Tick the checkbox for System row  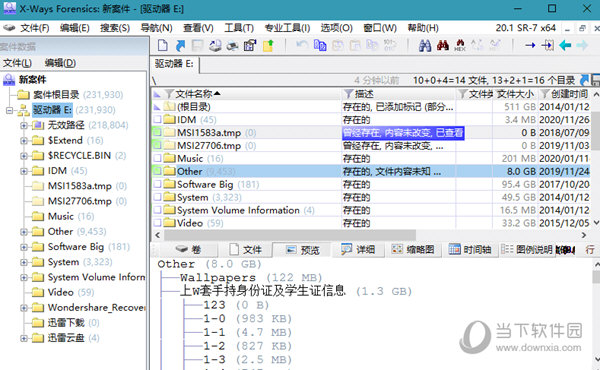(x=157, y=197)
